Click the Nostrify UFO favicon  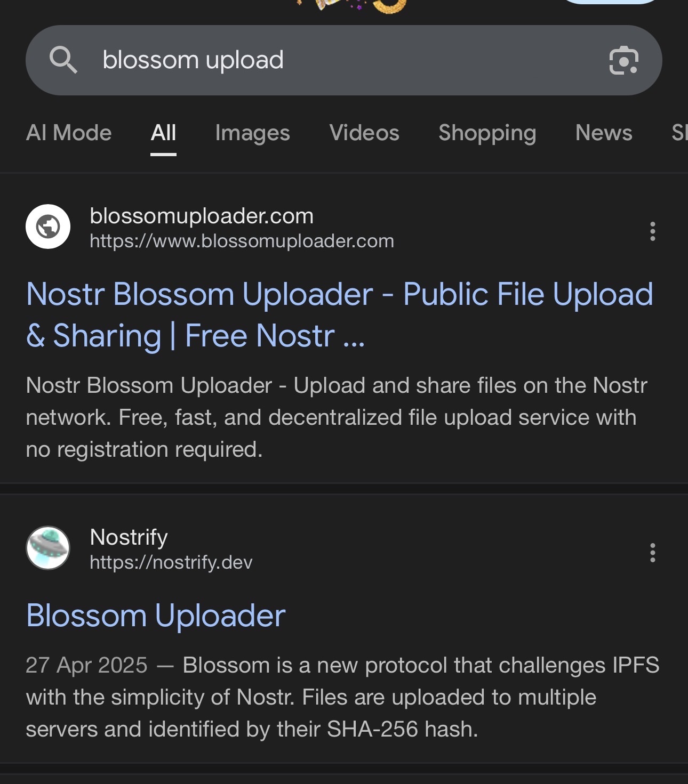click(48, 548)
